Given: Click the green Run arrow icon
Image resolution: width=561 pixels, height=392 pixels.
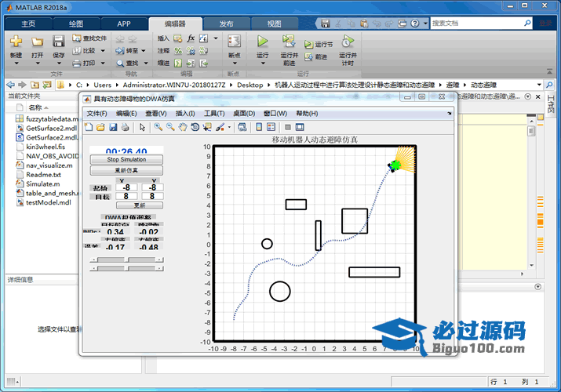Looking at the screenshot, I should pos(263,42).
